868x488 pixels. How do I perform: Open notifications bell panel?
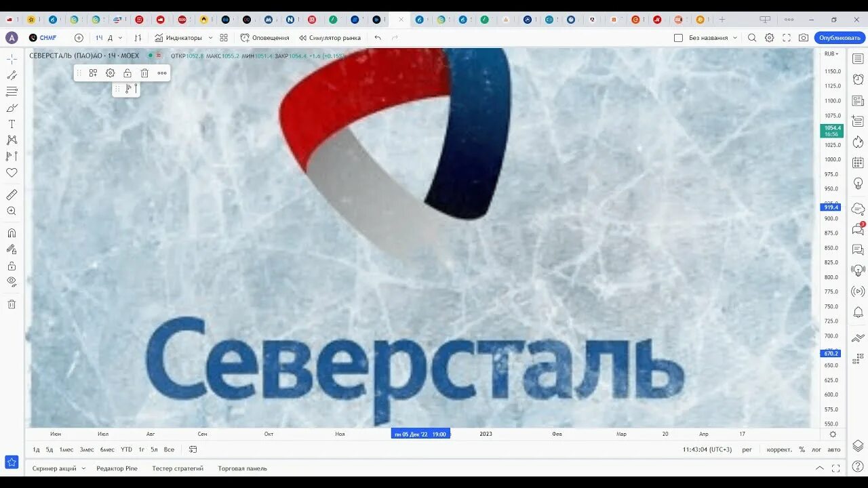coord(858,312)
